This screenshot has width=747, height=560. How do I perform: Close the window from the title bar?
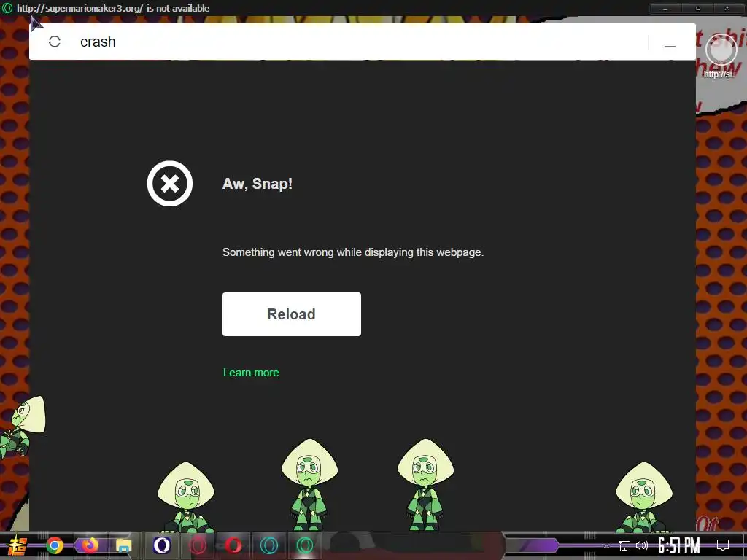(x=727, y=9)
